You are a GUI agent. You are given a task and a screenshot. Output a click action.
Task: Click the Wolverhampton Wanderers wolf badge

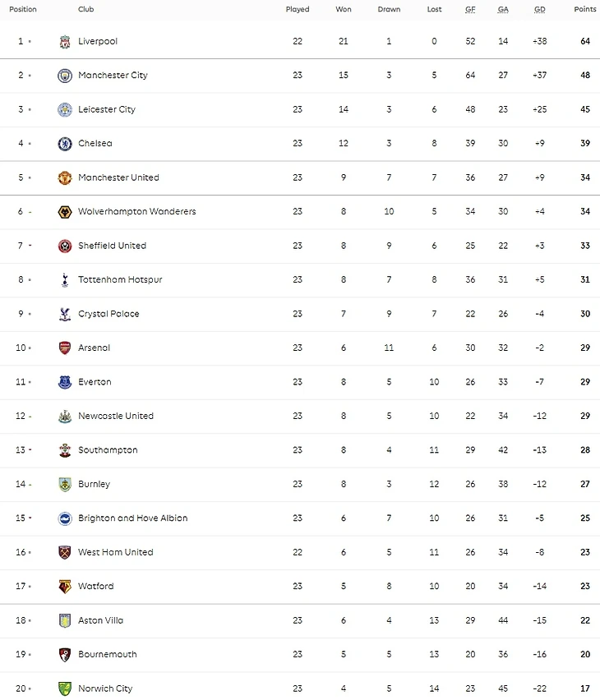point(65,212)
